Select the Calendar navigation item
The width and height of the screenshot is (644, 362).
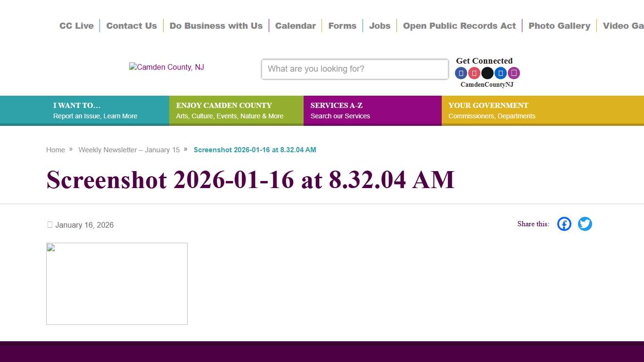coord(296,26)
